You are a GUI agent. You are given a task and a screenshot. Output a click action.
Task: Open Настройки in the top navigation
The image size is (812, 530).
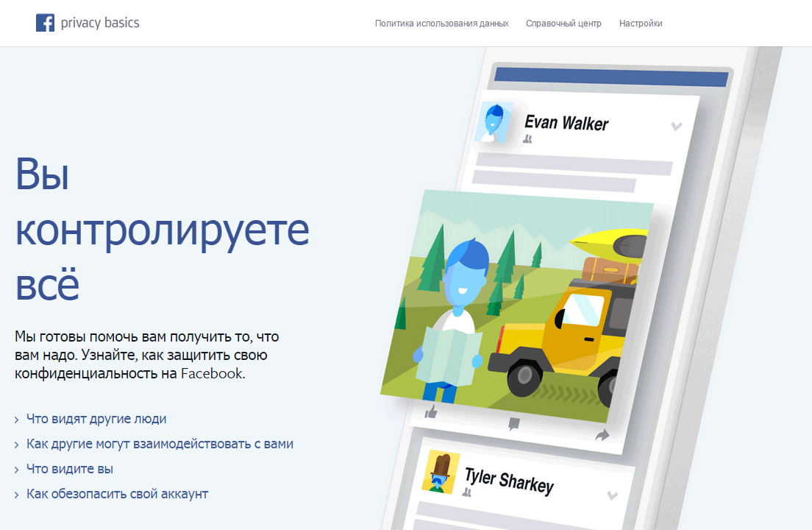641,24
